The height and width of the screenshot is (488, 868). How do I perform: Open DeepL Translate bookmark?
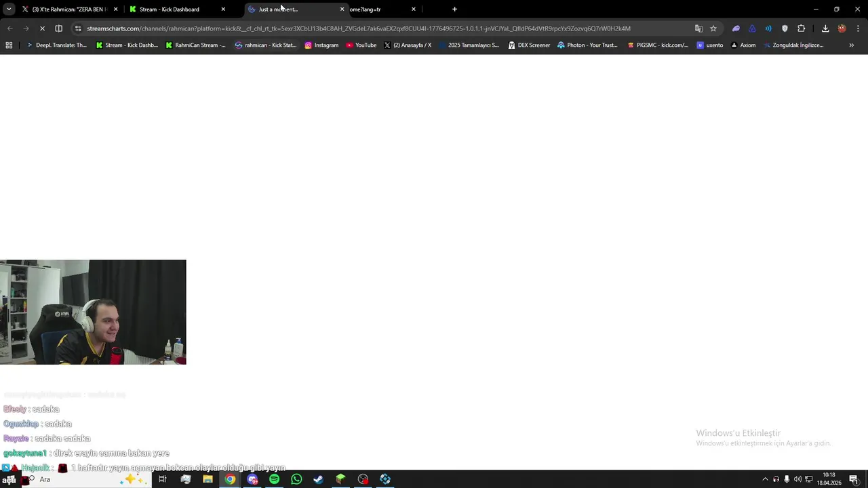point(56,45)
